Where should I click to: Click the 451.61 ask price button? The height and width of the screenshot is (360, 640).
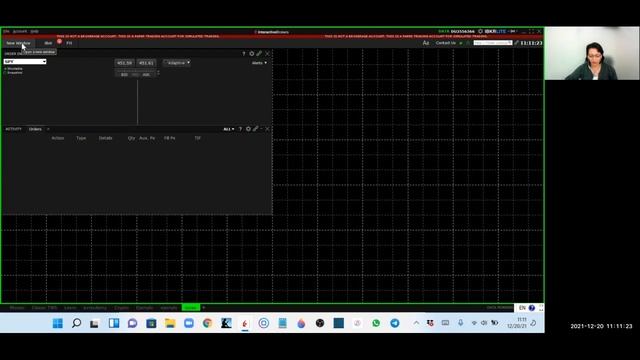(146, 63)
